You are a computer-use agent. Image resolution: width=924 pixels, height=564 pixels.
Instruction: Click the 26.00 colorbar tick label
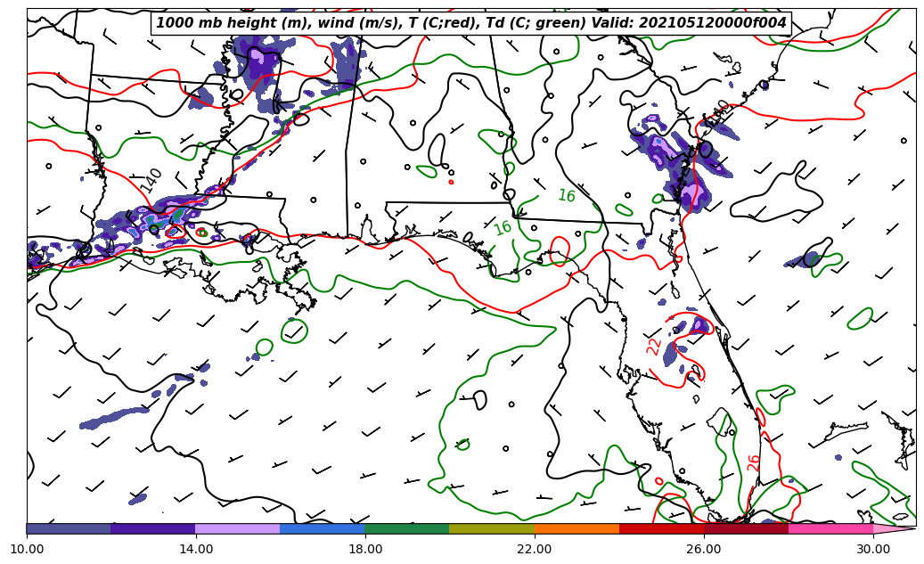pyautogui.click(x=704, y=549)
